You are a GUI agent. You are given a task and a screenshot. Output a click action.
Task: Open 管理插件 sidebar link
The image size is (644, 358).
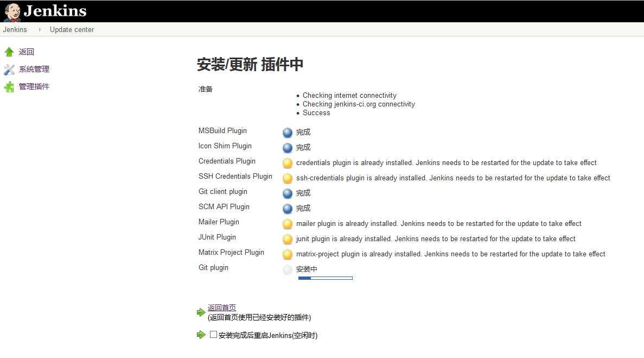tap(34, 86)
